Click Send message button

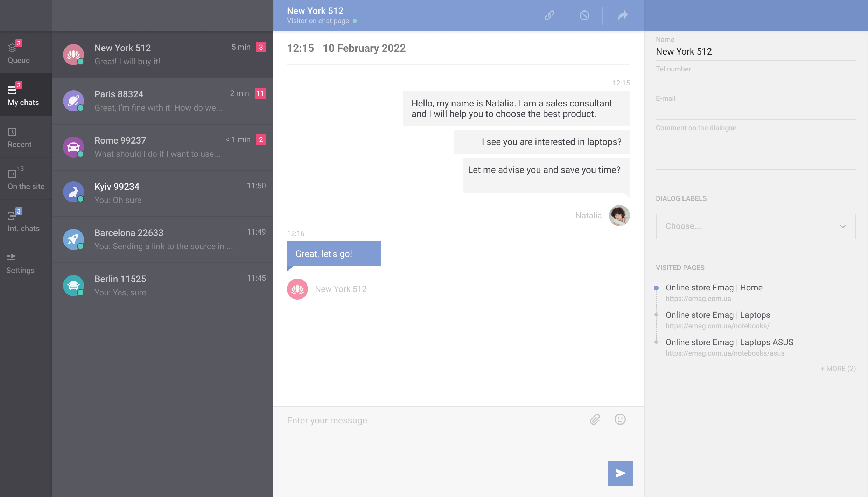coord(620,473)
